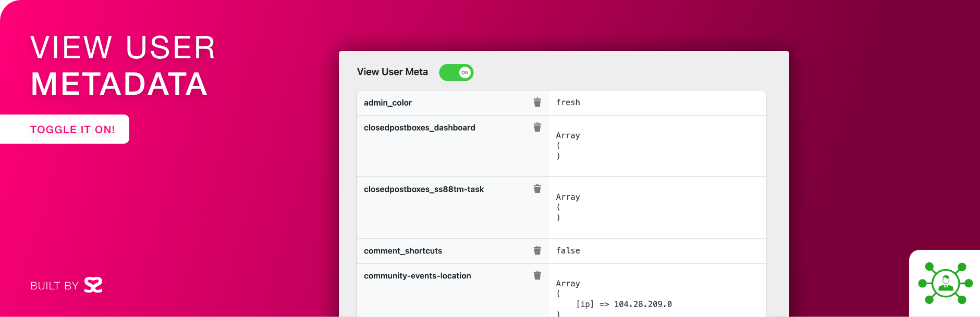Image resolution: width=980 pixels, height=317 pixels.
Task: Delete the comment_shortcuts meta entry
Action: click(537, 250)
